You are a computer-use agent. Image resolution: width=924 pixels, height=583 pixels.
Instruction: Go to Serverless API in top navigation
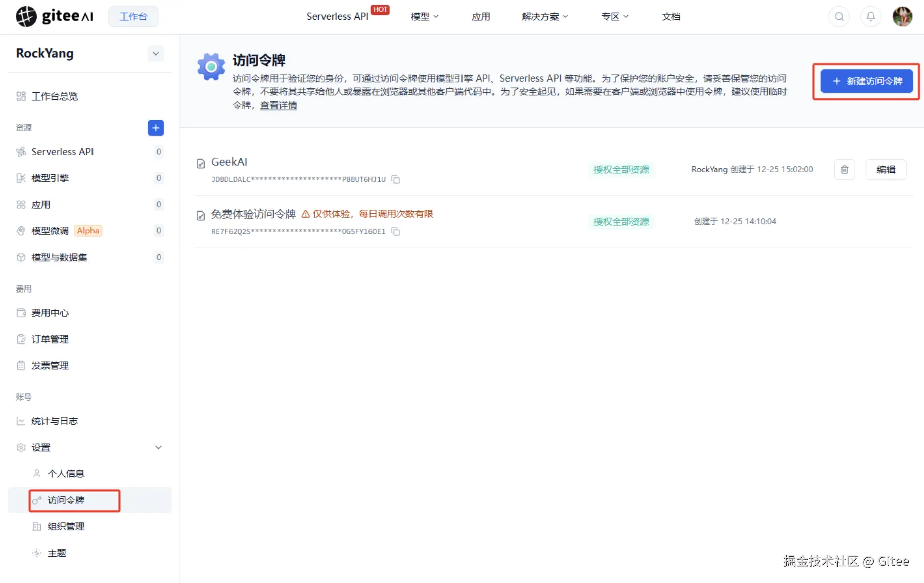337,17
